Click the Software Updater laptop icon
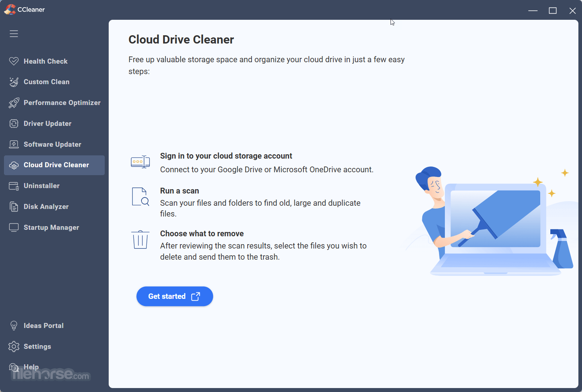 point(14,145)
